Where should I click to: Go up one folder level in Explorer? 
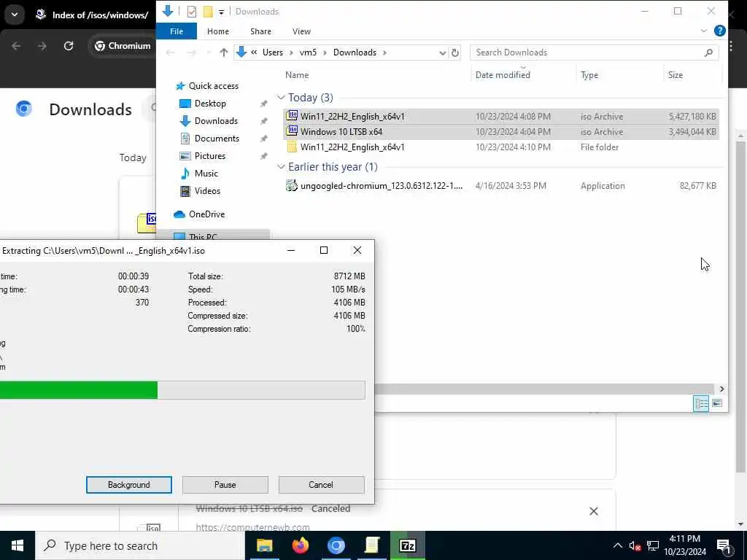(x=223, y=52)
